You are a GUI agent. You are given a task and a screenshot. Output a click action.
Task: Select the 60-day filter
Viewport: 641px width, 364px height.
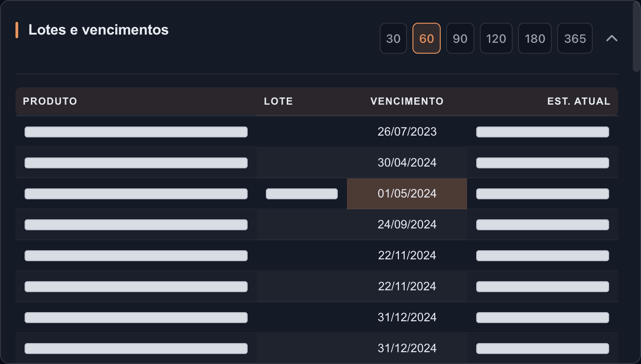pos(427,38)
